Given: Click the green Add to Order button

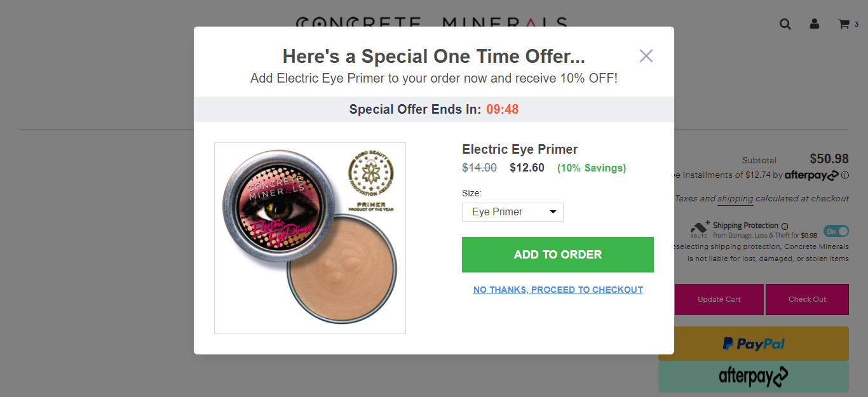Looking at the screenshot, I should pyautogui.click(x=557, y=255).
